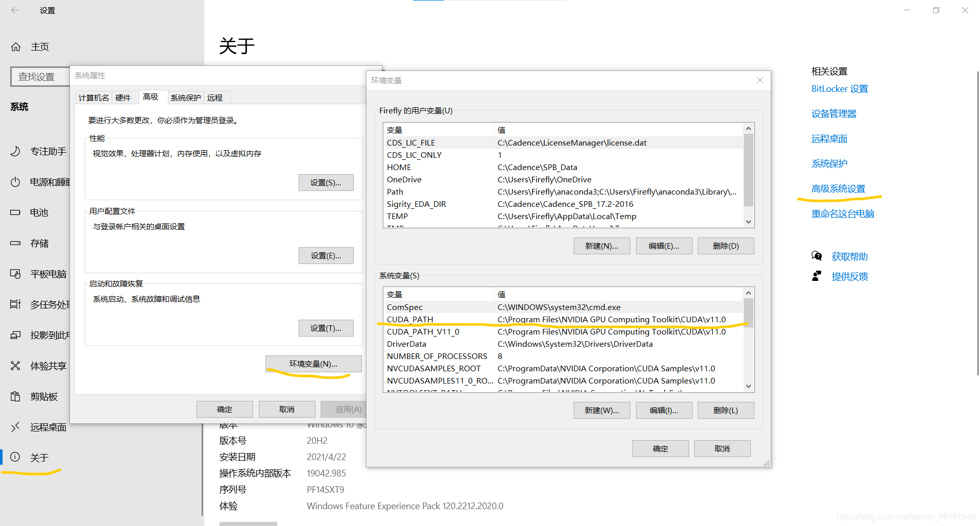980x526 pixels.
Task: Select CUDA_PATH system variable row
Action: click(563, 319)
